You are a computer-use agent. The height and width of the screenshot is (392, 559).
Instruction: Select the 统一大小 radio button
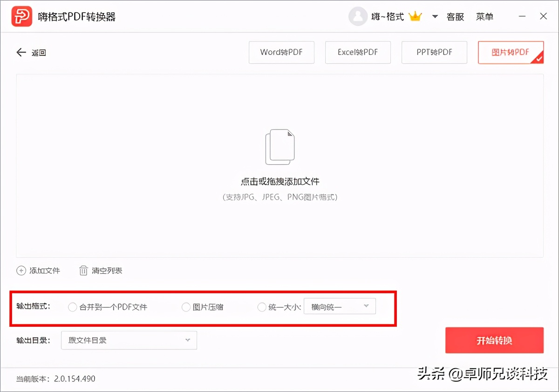pos(262,307)
